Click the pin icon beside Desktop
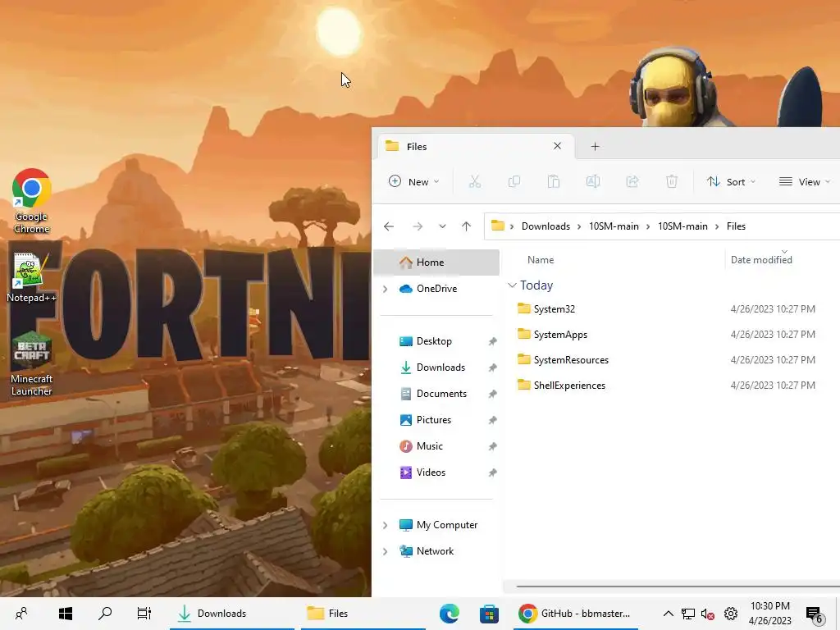Image resolution: width=840 pixels, height=630 pixels. pyautogui.click(x=492, y=341)
